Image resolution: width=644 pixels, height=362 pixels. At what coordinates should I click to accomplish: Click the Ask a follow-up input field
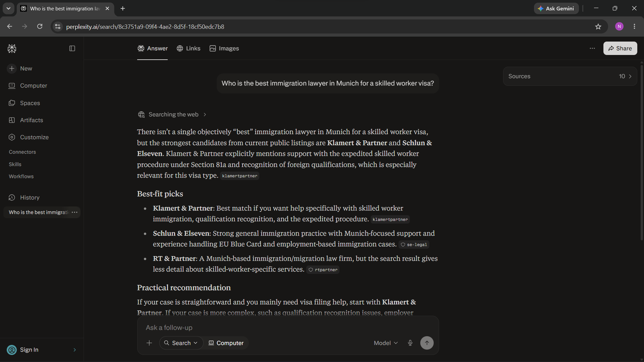pos(288,327)
